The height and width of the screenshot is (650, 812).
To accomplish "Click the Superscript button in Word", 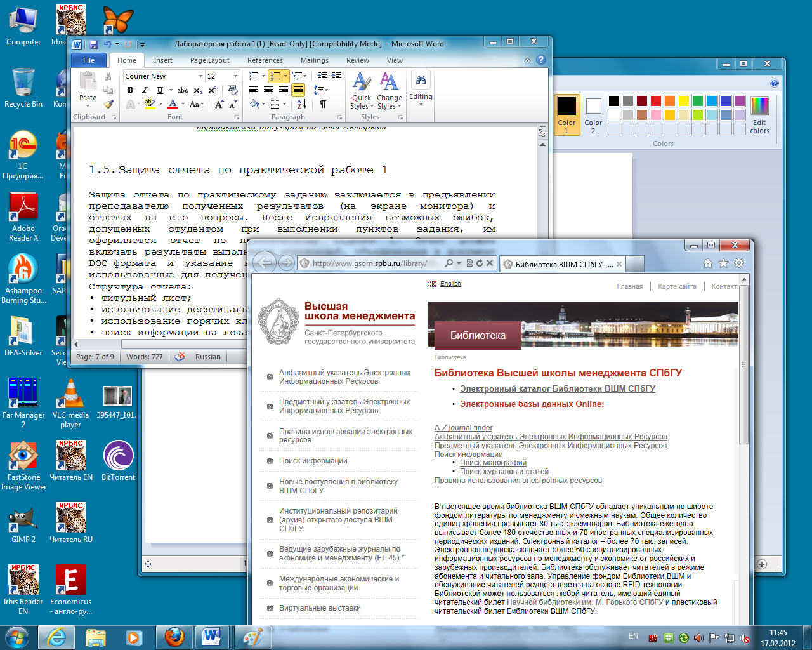I will tap(212, 90).
